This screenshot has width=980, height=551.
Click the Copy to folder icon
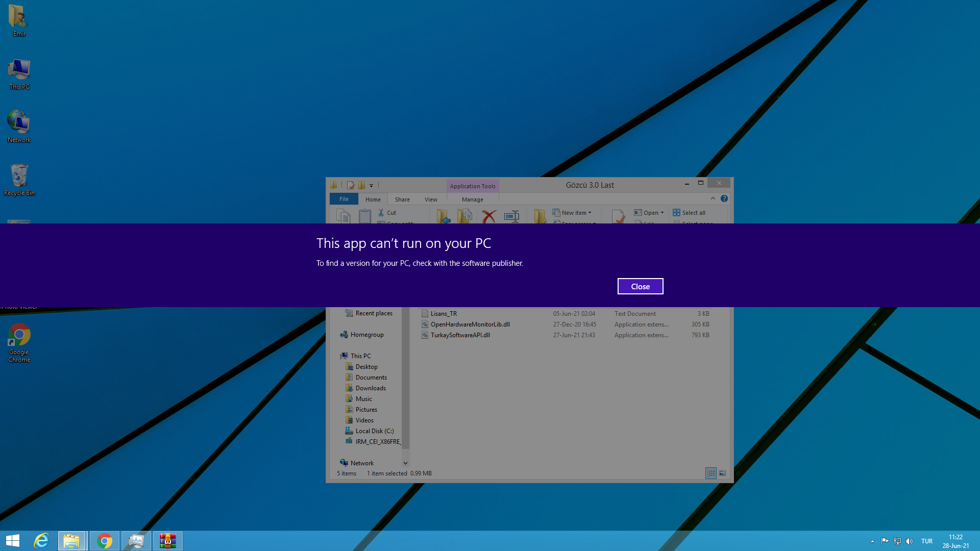(464, 216)
